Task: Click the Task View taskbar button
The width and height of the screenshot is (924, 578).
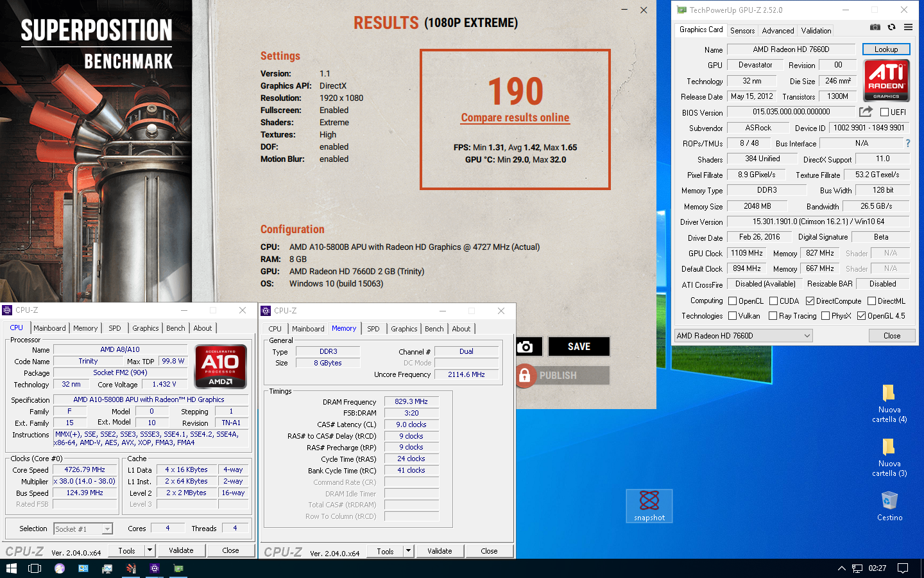Action: pos(35,568)
